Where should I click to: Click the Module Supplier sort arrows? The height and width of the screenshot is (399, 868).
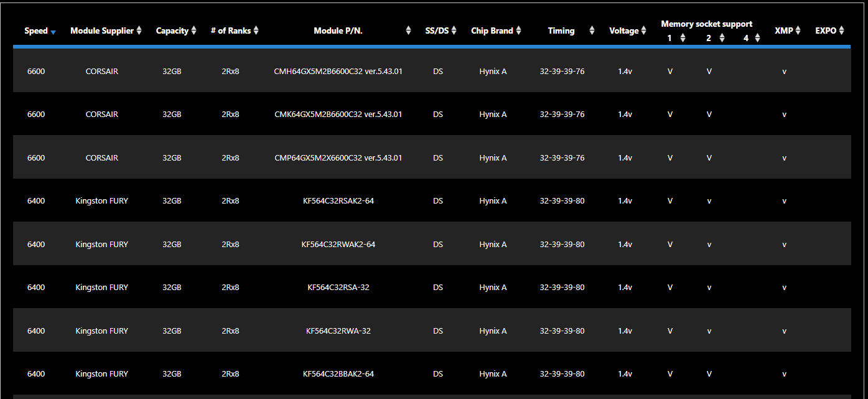click(x=139, y=31)
